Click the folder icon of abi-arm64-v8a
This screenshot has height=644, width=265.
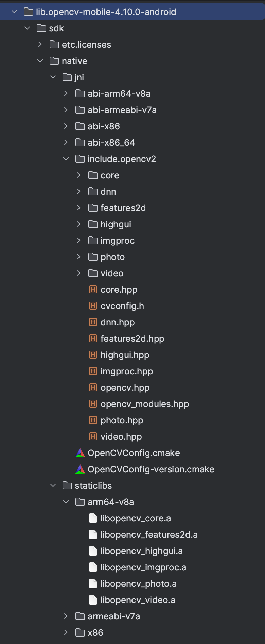80,93
